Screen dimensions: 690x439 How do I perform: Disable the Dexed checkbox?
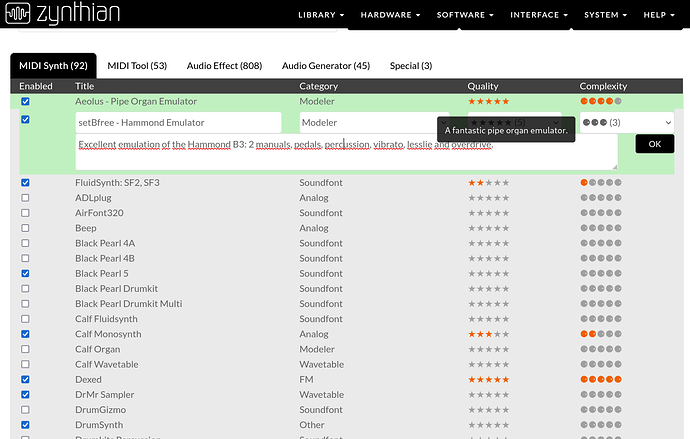pyautogui.click(x=26, y=380)
